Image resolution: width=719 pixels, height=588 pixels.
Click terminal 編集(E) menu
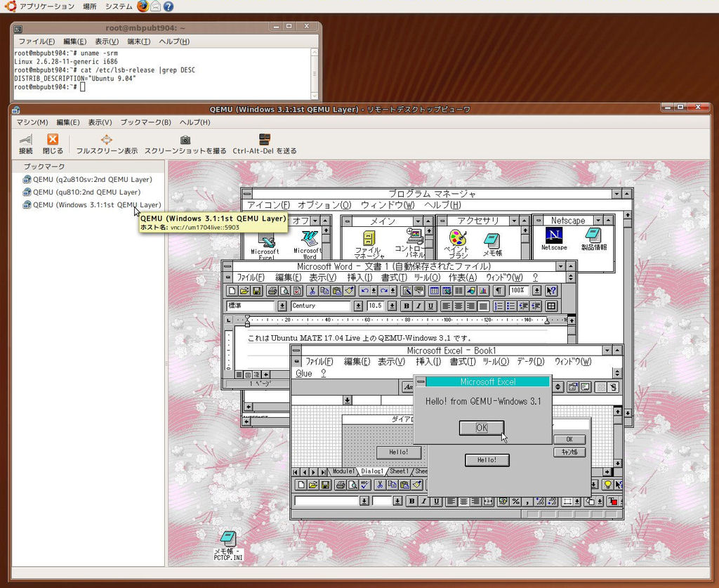[74, 41]
